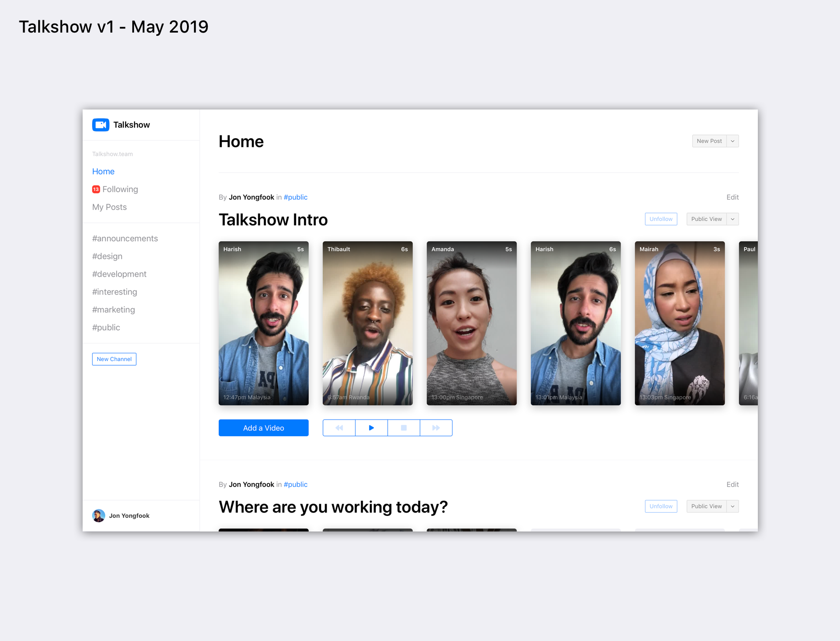This screenshot has width=840, height=641.
Task: Select the #announcements channel
Action: click(x=125, y=238)
